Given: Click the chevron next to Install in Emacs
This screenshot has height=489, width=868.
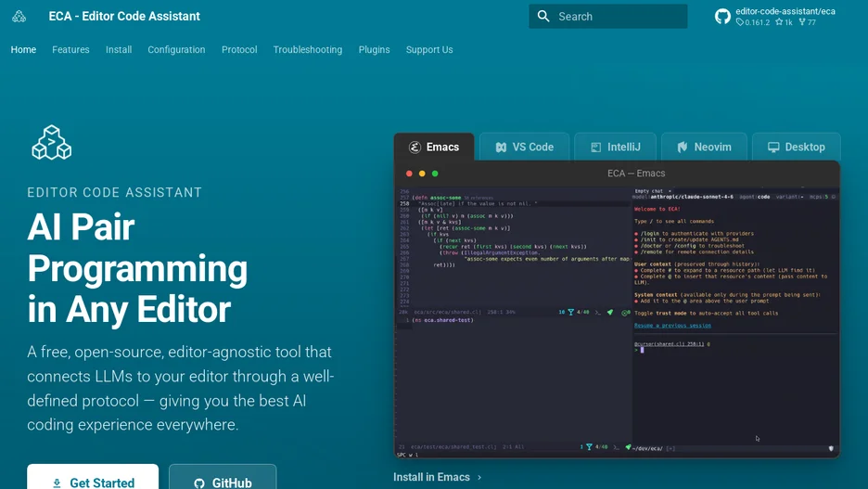Looking at the screenshot, I should (x=479, y=477).
